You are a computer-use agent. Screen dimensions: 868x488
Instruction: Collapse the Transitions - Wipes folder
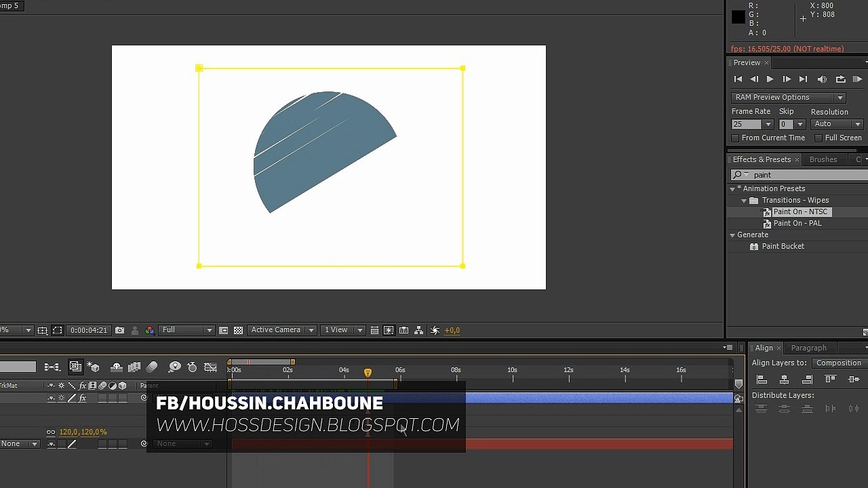pos(744,201)
